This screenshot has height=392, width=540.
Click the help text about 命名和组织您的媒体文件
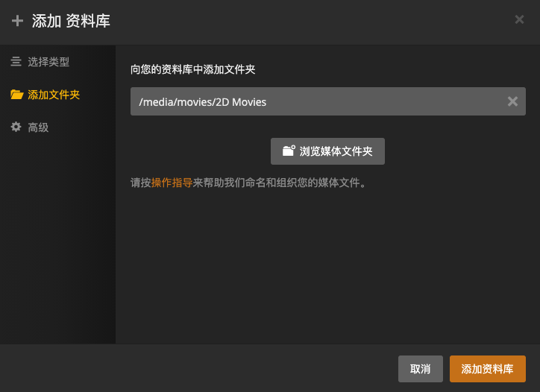coord(248,183)
